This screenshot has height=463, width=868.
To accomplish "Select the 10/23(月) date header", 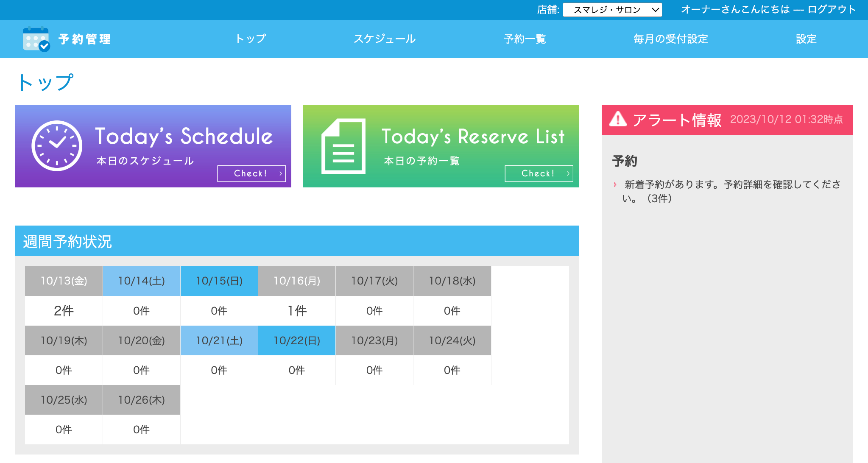I will [x=374, y=340].
